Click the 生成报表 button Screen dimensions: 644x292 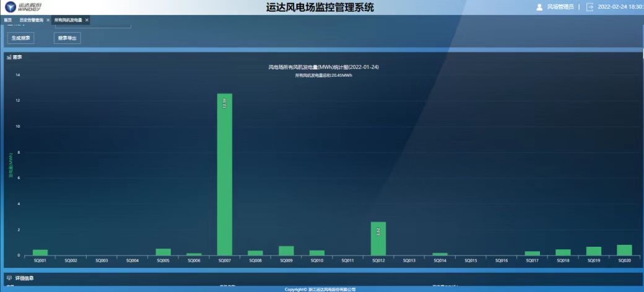click(x=22, y=38)
